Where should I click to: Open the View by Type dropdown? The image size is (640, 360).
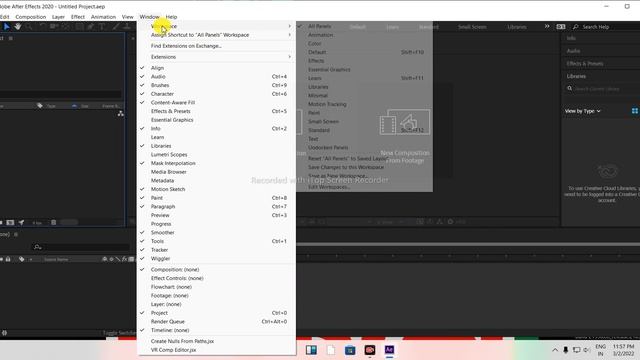pyautogui.click(x=582, y=111)
